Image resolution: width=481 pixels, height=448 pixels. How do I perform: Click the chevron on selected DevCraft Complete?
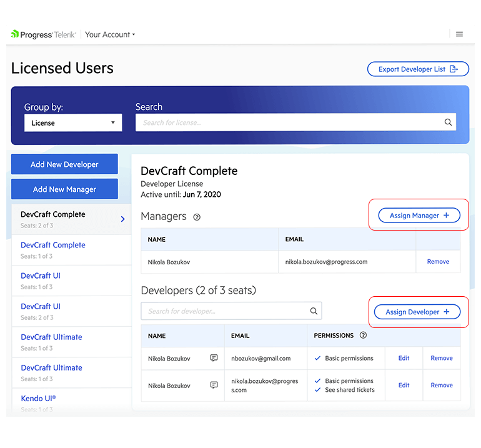click(x=122, y=219)
